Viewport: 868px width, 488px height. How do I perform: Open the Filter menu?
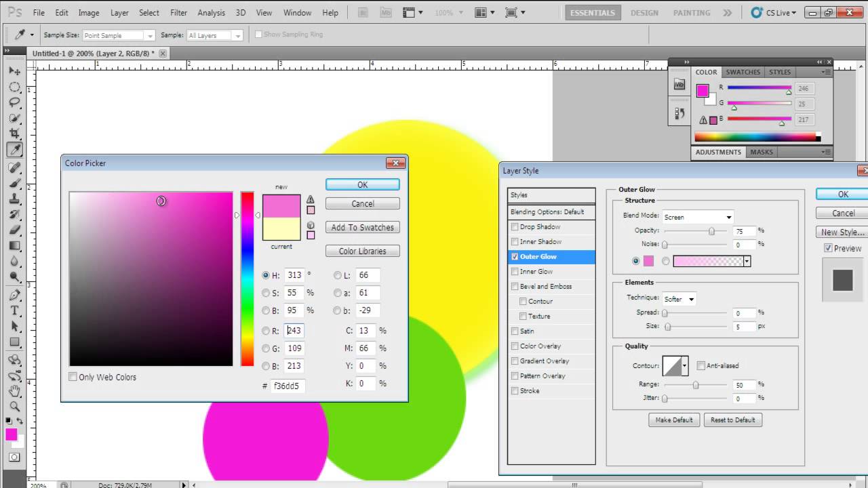tap(178, 12)
